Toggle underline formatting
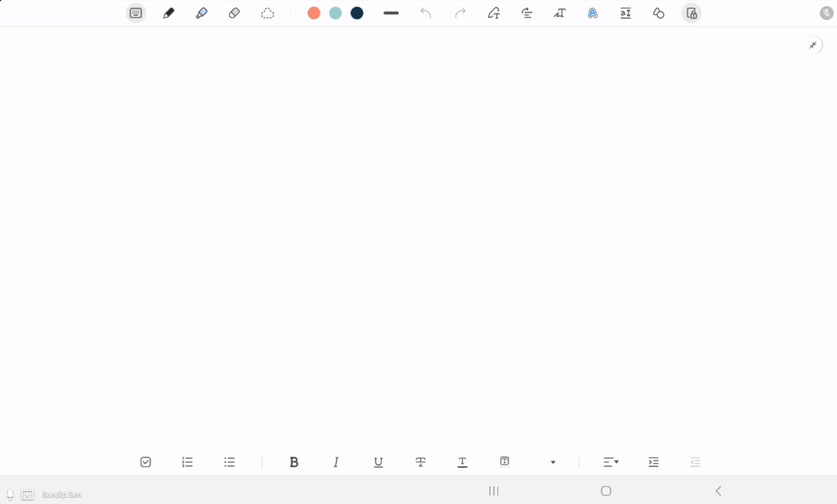837x504 pixels. (x=379, y=462)
